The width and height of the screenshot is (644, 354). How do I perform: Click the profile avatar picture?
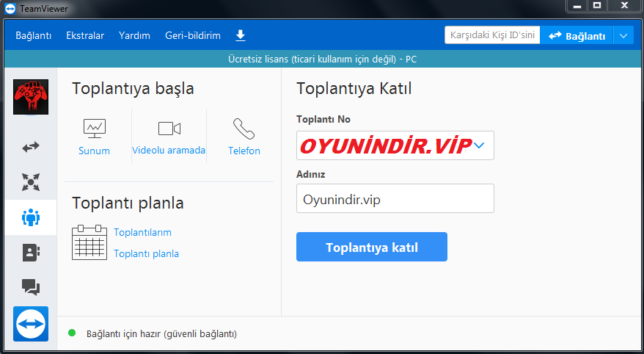[31, 97]
